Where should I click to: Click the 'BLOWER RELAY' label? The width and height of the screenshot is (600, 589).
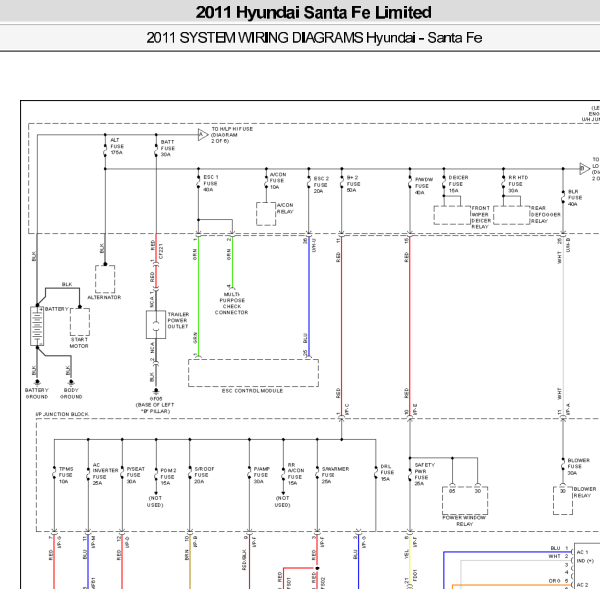coord(585,492)
